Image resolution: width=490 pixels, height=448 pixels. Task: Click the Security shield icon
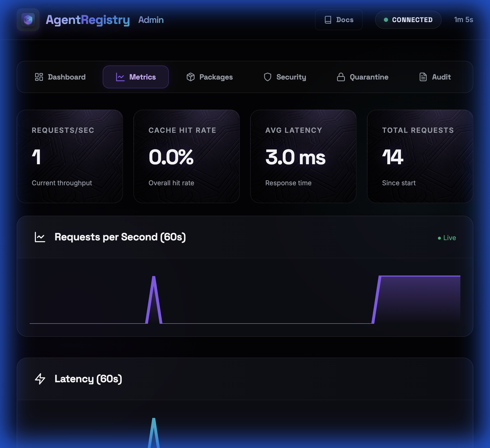click(268, 77)
